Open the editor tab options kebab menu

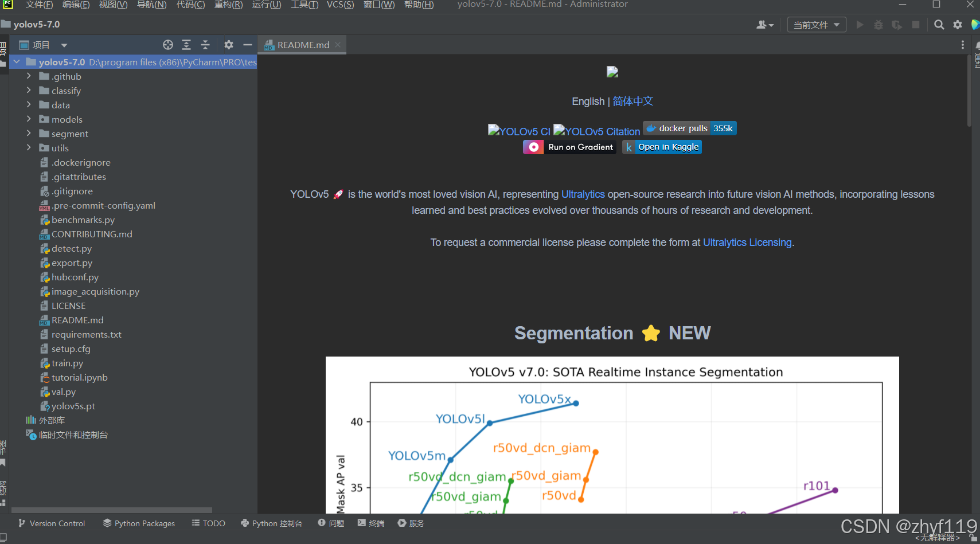[x=963, y=45]
